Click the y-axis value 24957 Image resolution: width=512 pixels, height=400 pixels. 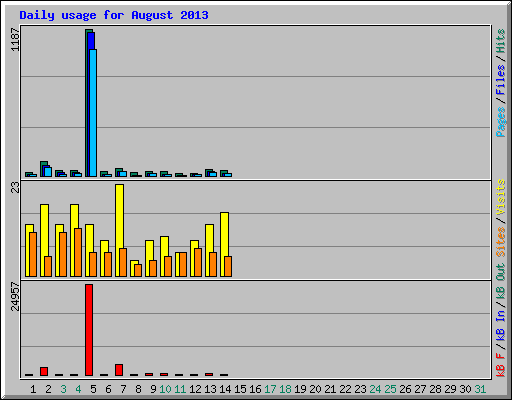click(x=15, y=296)
